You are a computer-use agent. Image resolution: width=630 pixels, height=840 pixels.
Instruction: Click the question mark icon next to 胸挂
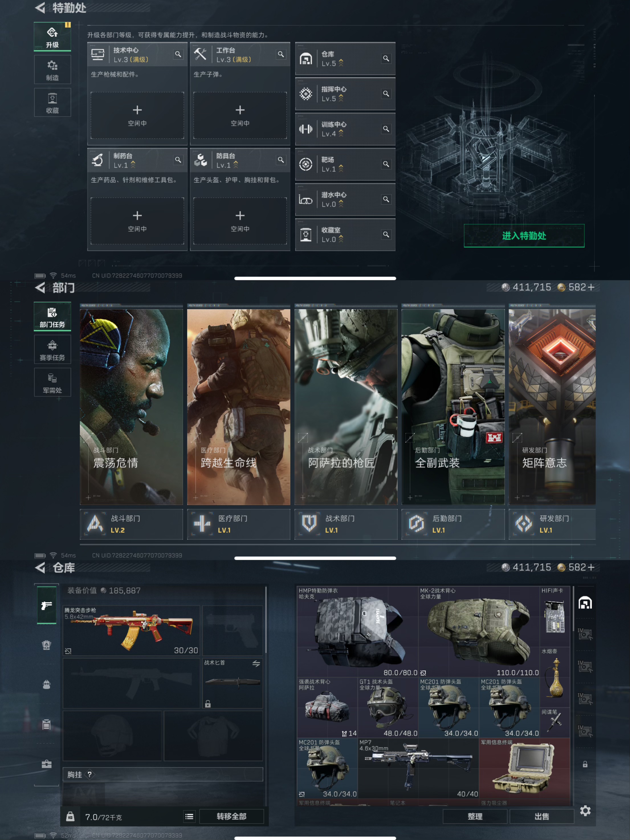pos(90,774)
